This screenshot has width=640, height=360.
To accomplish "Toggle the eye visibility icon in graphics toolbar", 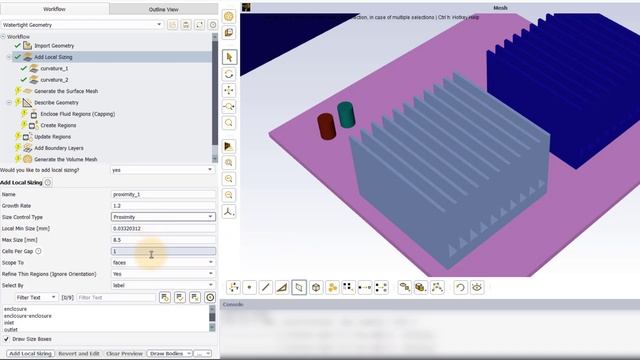I will (x=477, y=287).
